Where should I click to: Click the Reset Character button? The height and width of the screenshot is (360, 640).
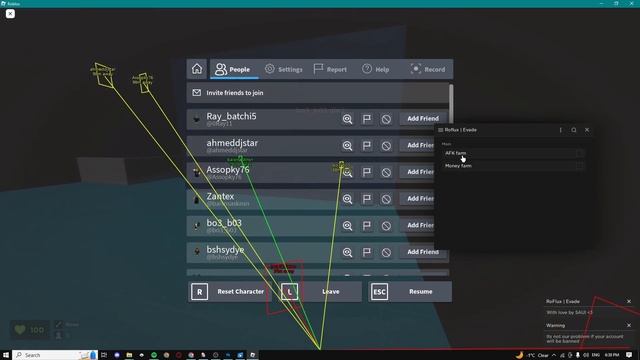(229, 291)
